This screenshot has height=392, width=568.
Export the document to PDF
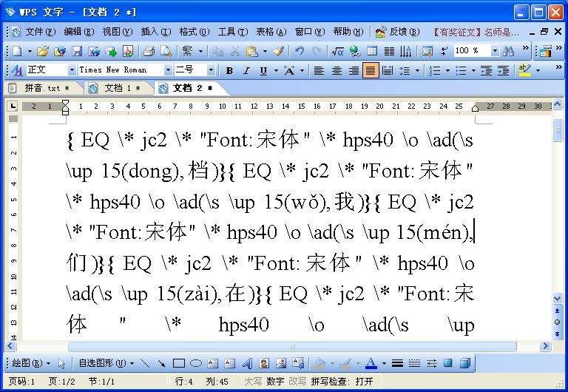tap(128, 51)
